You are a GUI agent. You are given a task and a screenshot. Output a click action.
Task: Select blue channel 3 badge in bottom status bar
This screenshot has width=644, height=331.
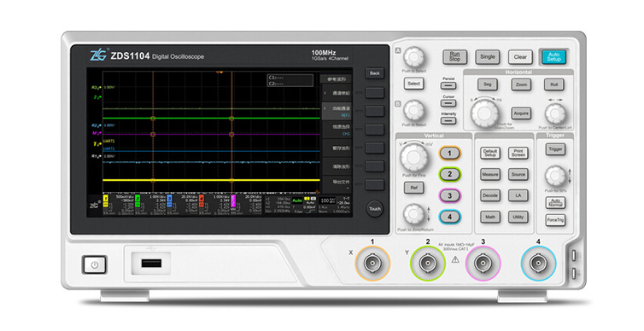tap(170, 200)
